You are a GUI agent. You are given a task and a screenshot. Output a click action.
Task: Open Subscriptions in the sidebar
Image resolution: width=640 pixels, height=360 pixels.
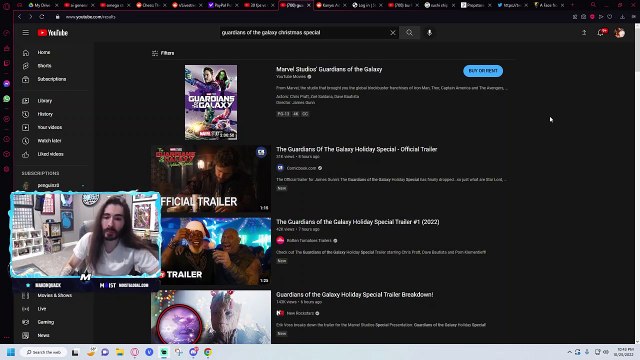51,79
